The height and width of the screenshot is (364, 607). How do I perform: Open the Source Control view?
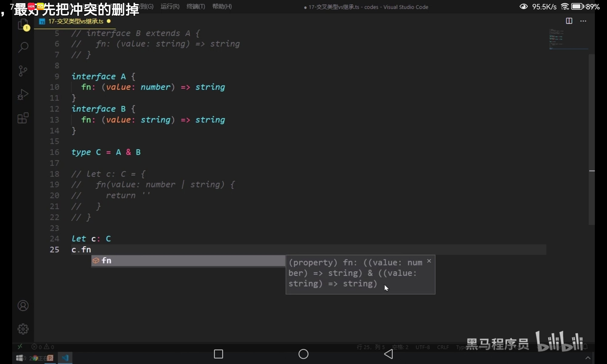pos(23,71)
